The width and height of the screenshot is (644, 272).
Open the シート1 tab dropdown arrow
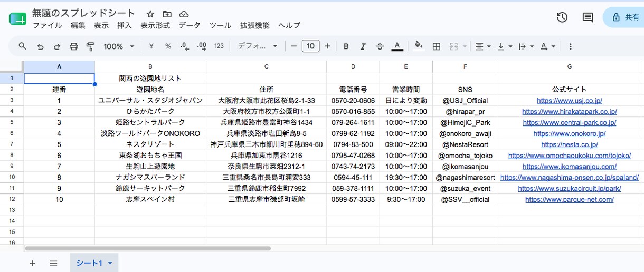(110, 263)
